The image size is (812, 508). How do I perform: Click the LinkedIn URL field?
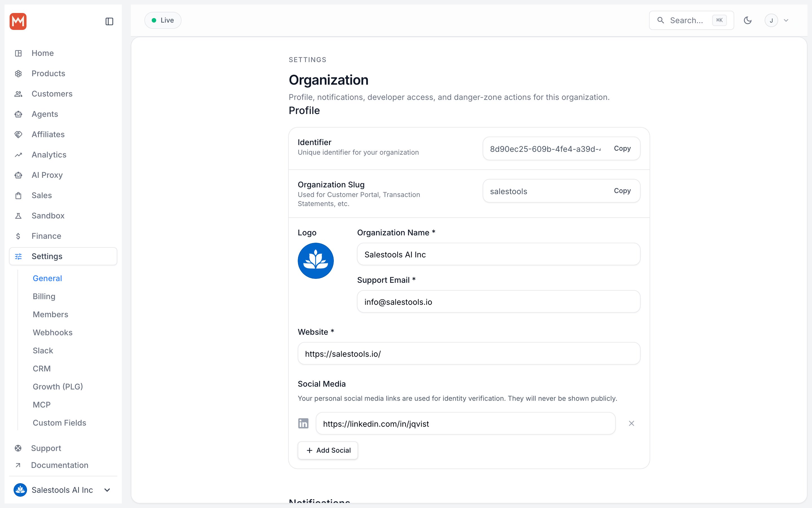(x=465, y=423)
